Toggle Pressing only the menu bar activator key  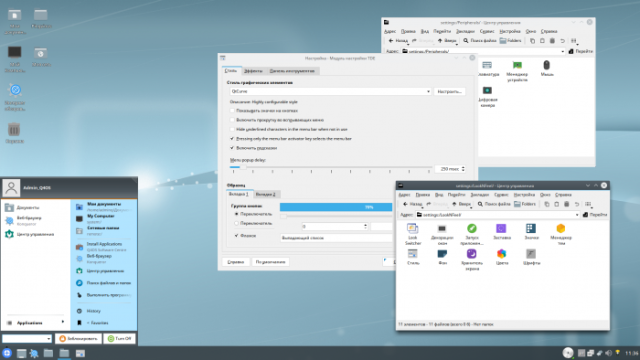[x=232, y=139]
